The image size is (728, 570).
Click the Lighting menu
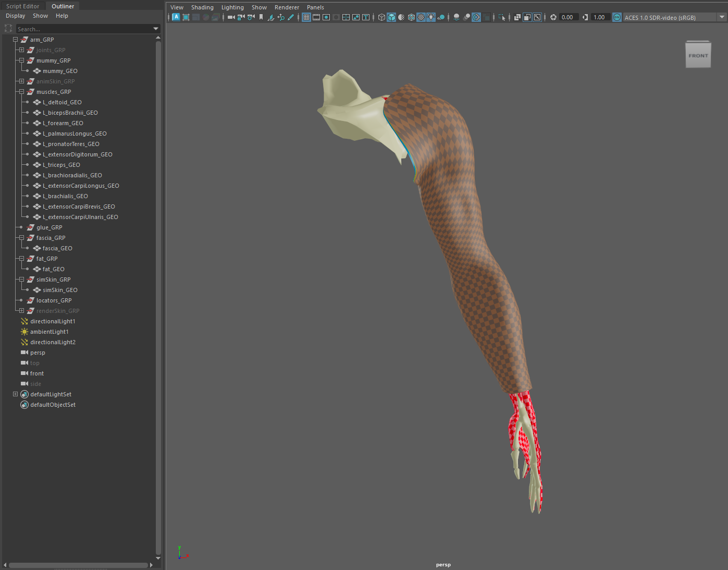coord(232,7)
